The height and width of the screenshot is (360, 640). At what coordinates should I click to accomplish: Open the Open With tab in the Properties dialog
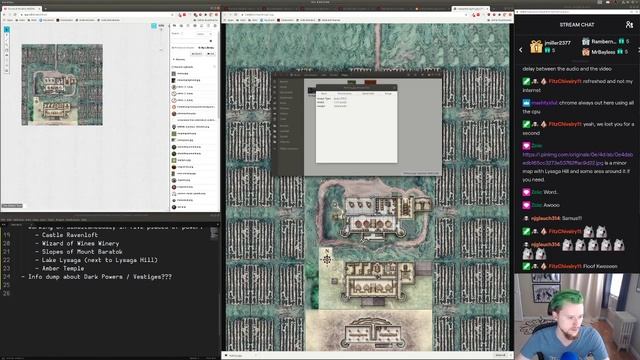[368, 93]
